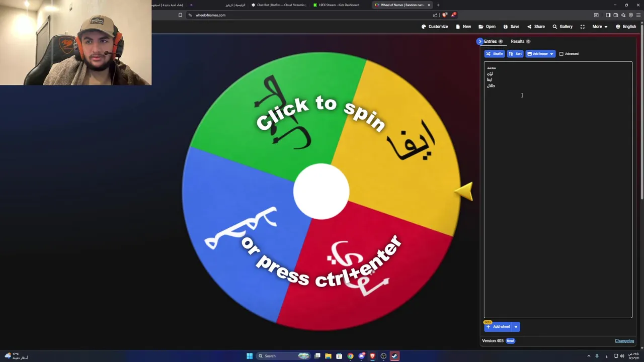Switch to Chat Bot BotRix tab
Viewport: 644px width, 362px height.
click(279, 5)
